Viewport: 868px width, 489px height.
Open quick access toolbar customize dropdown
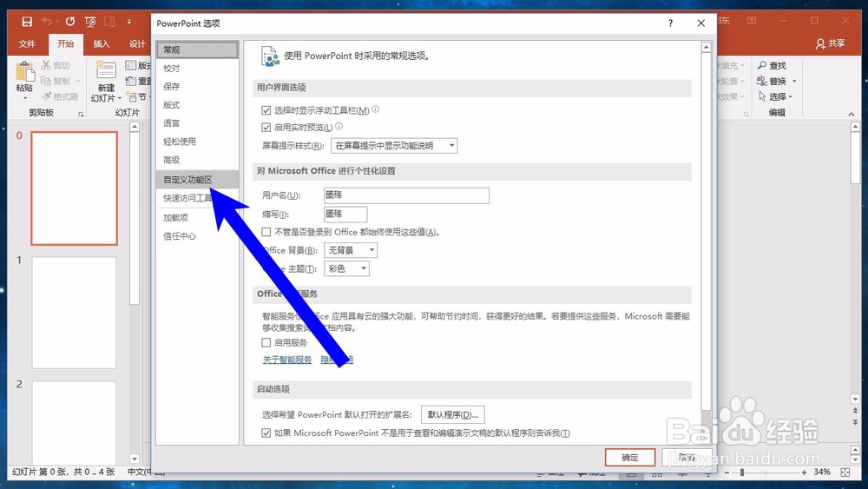129,22
